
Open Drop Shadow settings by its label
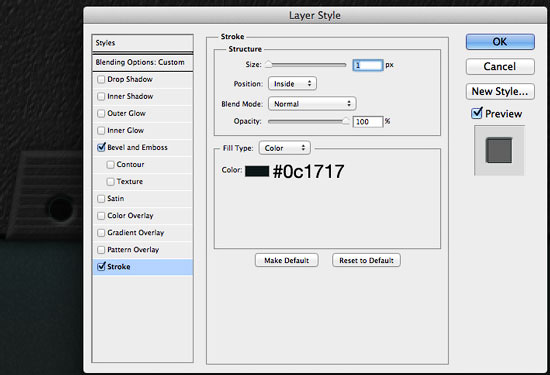tap(130, 79)
